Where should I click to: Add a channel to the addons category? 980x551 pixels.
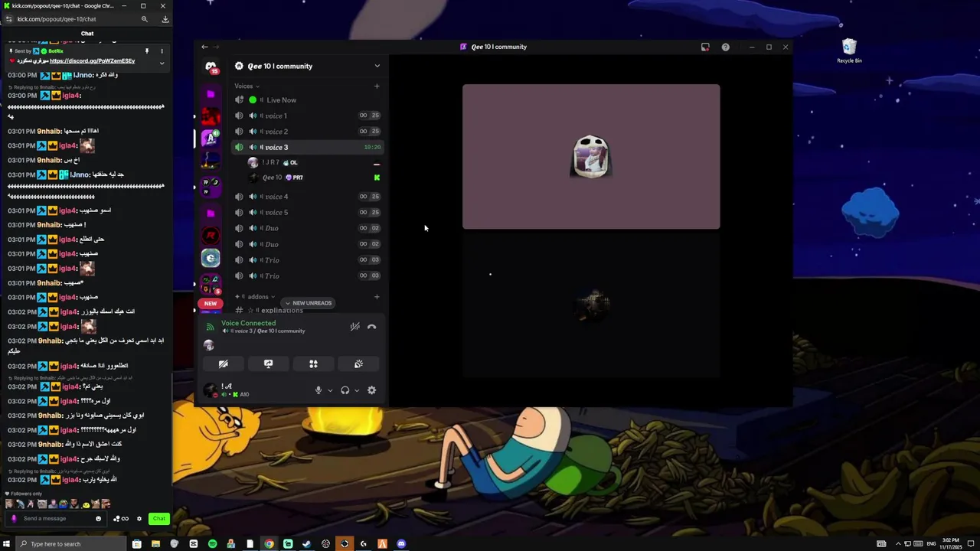[377, 297]
